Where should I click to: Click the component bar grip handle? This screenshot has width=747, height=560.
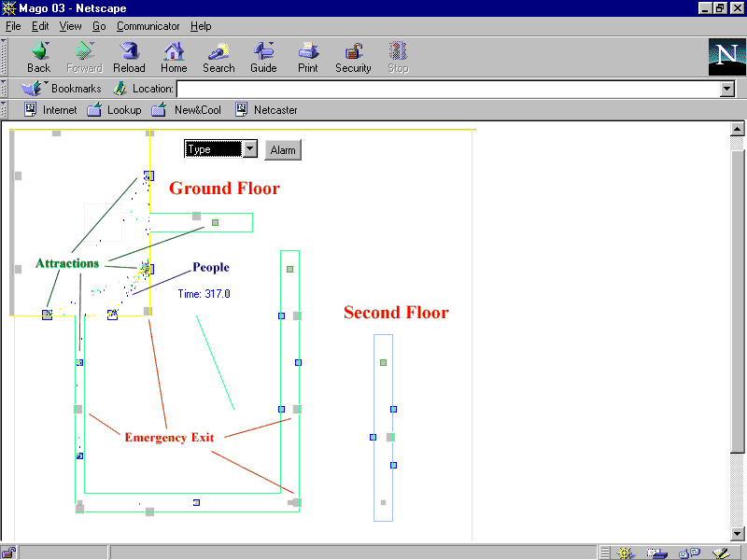pos(604,553)
